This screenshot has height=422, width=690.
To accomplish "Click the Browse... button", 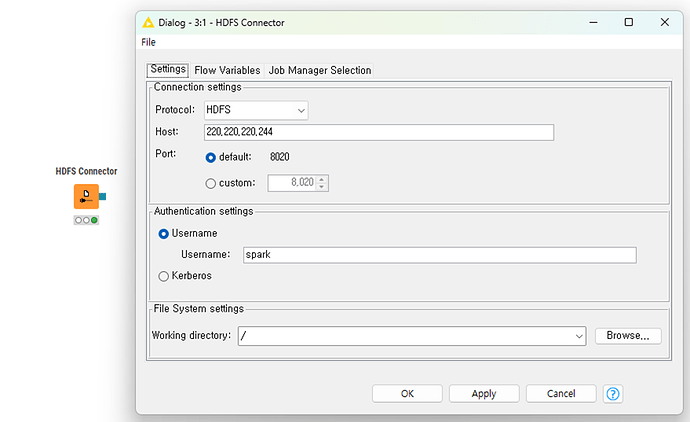I will coord(628,336).
